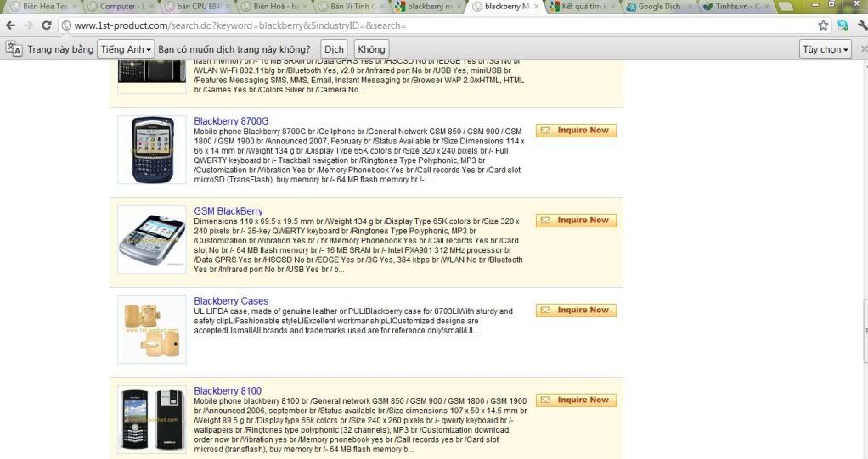Expand the Tùy chọn options dropdown

pyautogui.click(x=826, y=49)
